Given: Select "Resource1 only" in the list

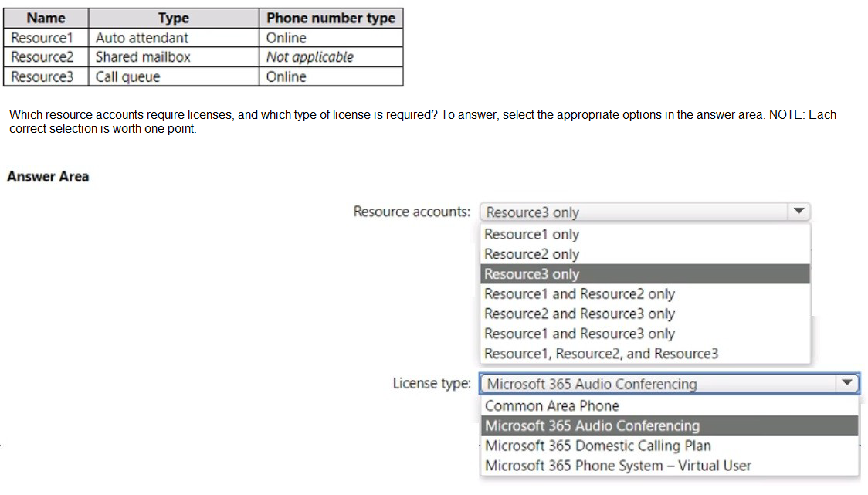Looking at the screenshot, I should click(531, 235).
